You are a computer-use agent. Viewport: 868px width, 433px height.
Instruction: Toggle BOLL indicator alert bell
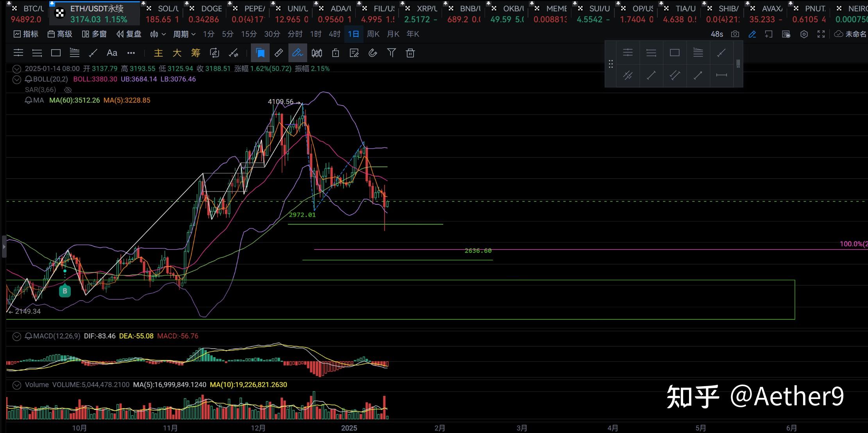point(29,79)
